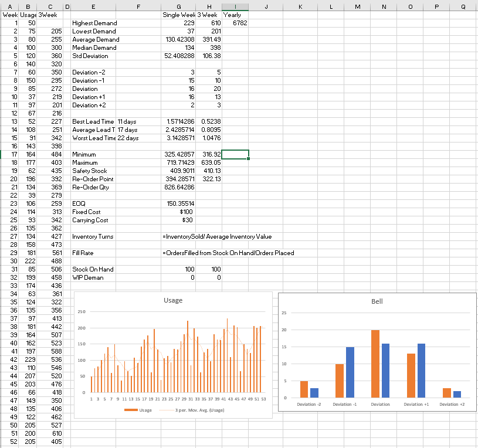Click the 'WIP Deman' label cell
Screen dimensions: 478x448
click(x=93, y=278)
